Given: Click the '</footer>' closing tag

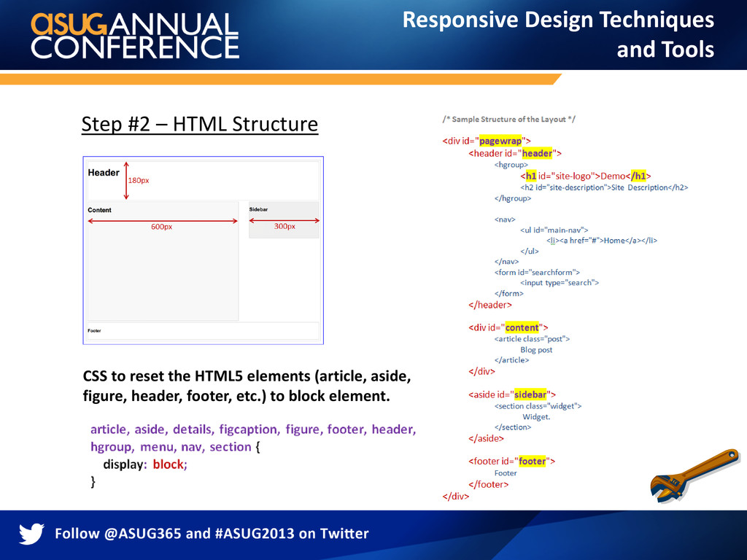Looking at the screenshot, I should coord(488,485).
